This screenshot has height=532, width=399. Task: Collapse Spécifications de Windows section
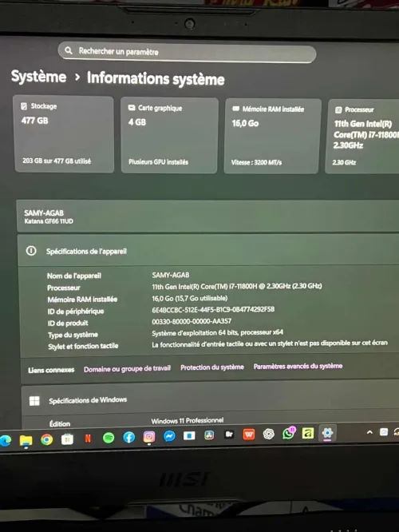pyautogui.click(x=210, y=399)
